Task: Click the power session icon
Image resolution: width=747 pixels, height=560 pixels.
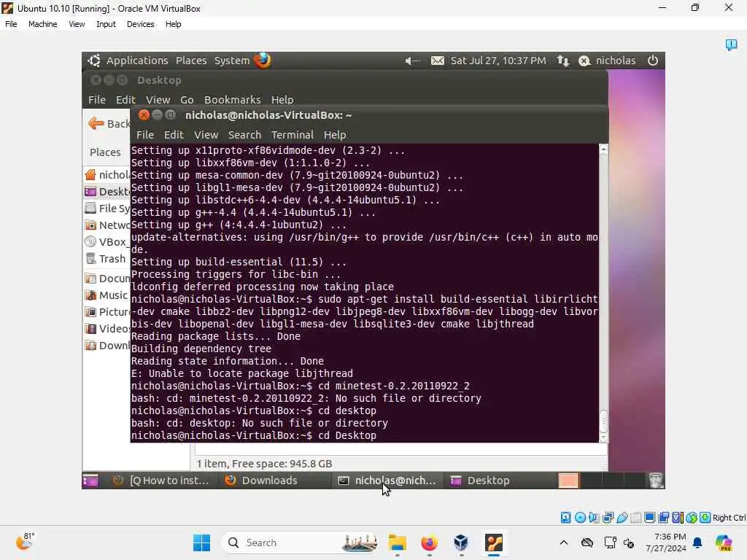Action: [x=653, y=61]
